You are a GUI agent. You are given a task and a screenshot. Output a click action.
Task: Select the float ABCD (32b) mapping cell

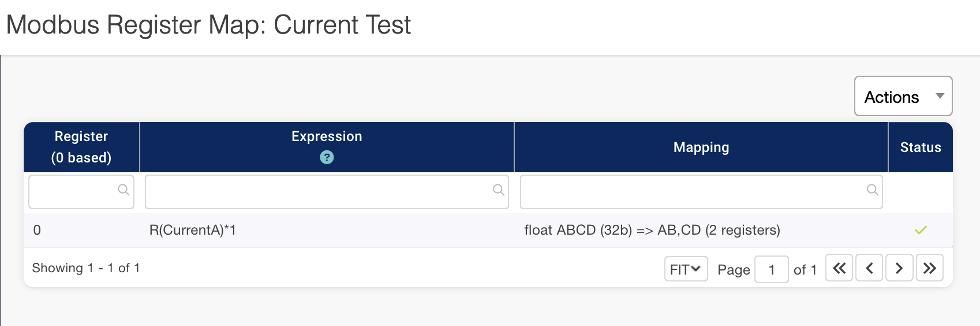pyautogui.click(x=652, y=230)
